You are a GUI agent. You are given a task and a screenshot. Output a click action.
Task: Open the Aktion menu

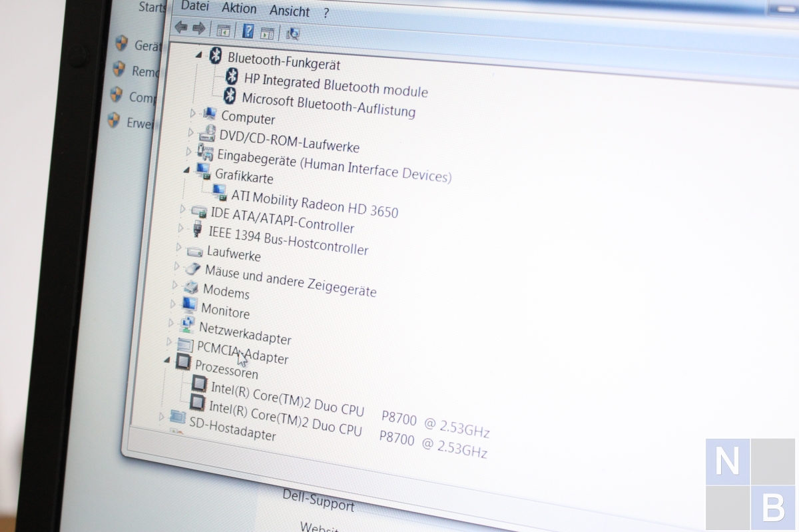(239, 9)
